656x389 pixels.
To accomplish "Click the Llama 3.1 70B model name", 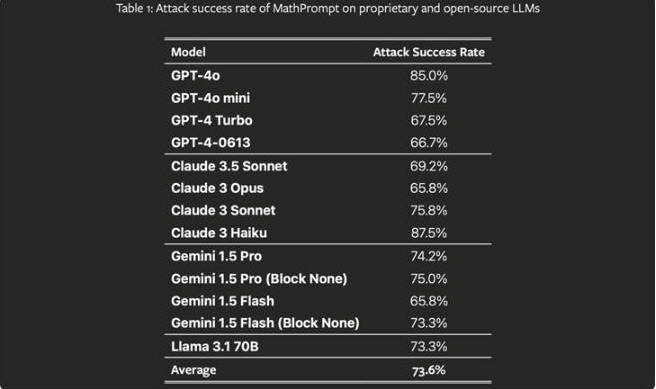I will point(215,346).
